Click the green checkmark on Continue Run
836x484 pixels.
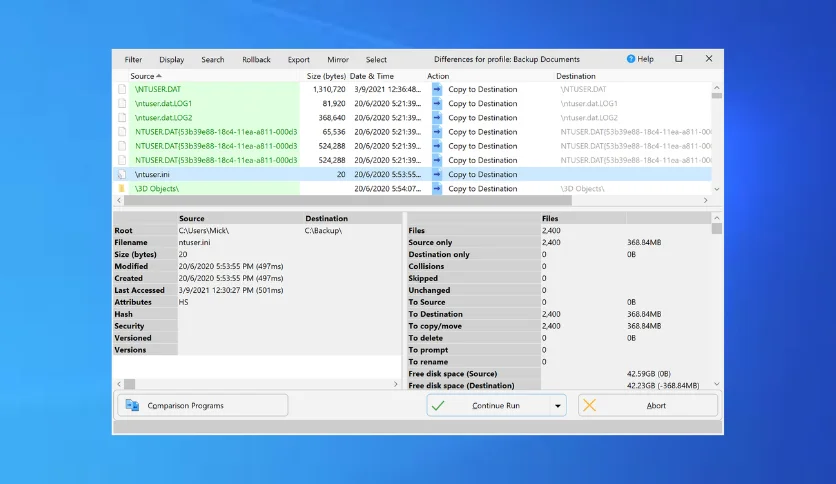438,406
